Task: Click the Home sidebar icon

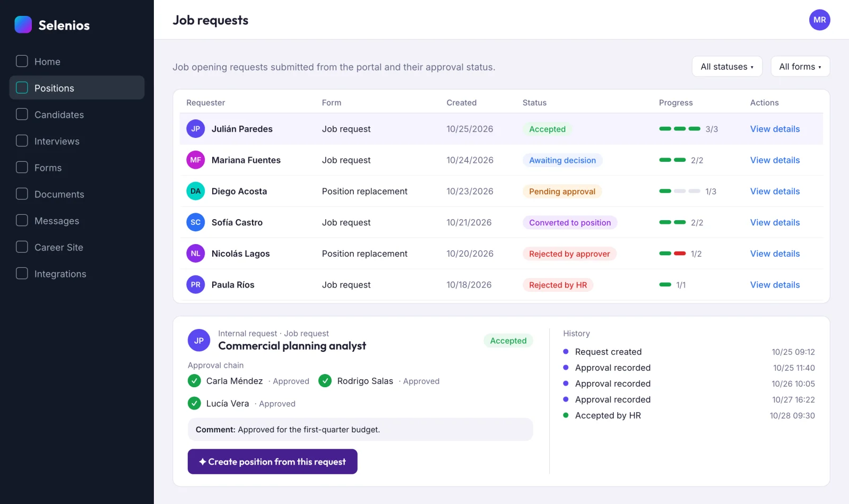Action: (x=22, y=61)
